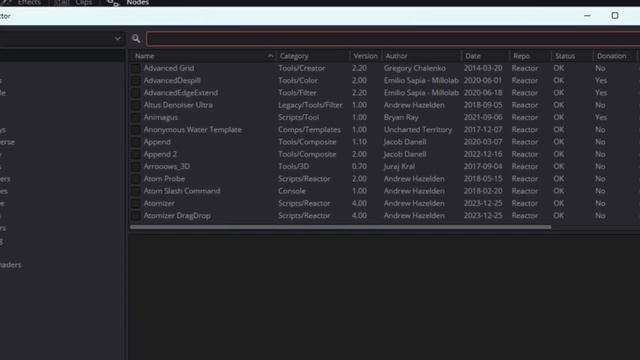640x360 pixels.
Task: Sort by the Author column header
Action: (x=396, y=56)
